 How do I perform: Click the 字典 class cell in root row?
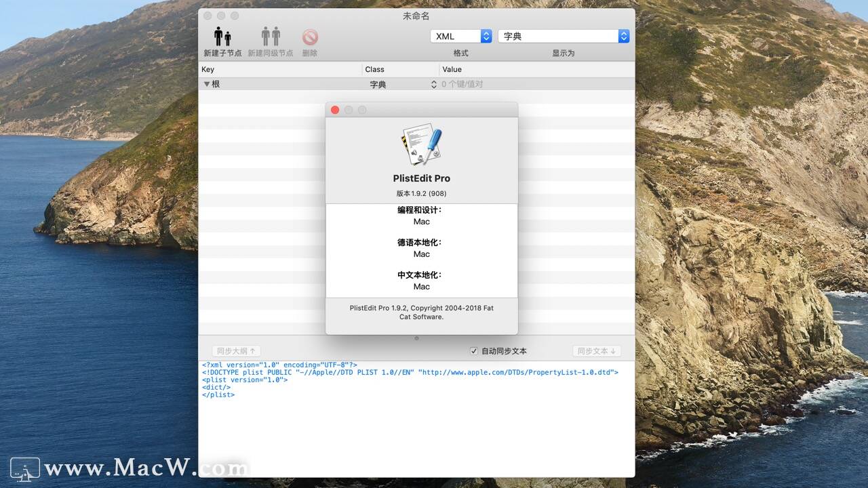pos(378,85)
